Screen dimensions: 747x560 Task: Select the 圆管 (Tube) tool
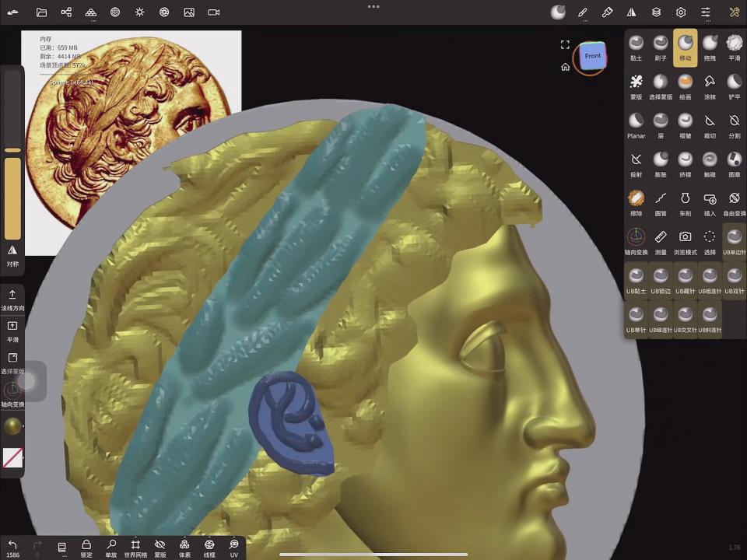tap(661, 203)
